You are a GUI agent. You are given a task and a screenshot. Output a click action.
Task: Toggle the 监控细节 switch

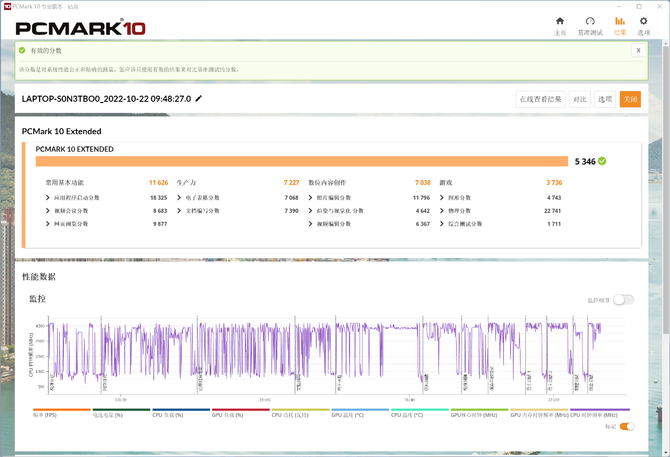pyautogui.click(x=623, y=299)
